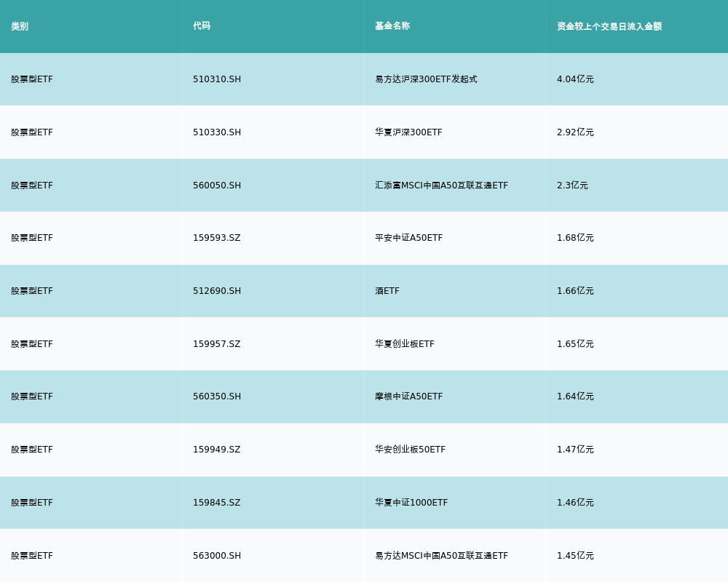
Task: Click the inflow amount 2.92亿元
Action: pos(575,132)
